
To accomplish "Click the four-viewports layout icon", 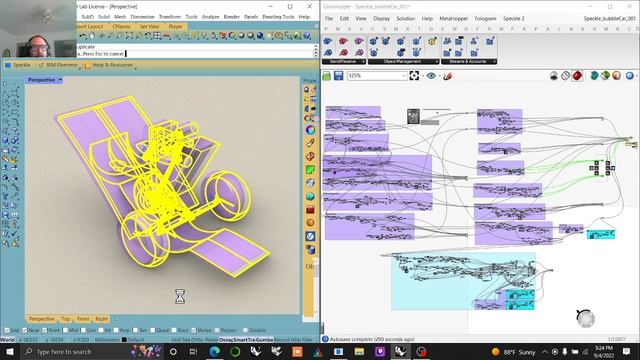I will (157, 36).
